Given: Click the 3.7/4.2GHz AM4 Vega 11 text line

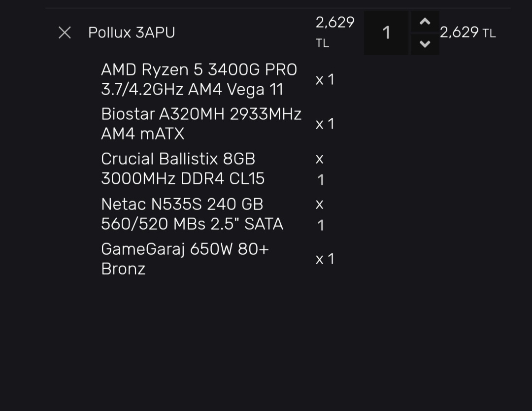Looking at the screenshot, I should point(192,90).
